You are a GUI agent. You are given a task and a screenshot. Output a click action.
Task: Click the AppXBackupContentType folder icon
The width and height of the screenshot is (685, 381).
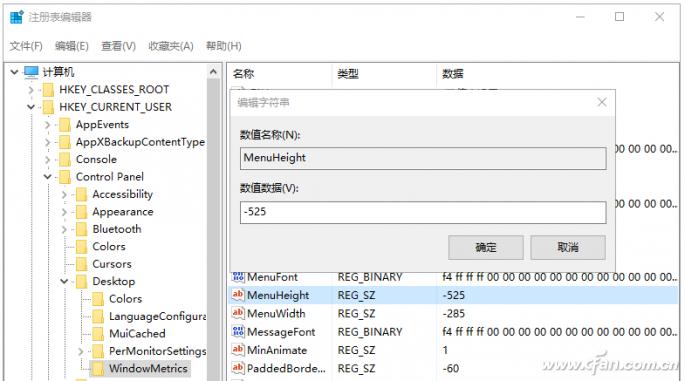tap(65, 142)
